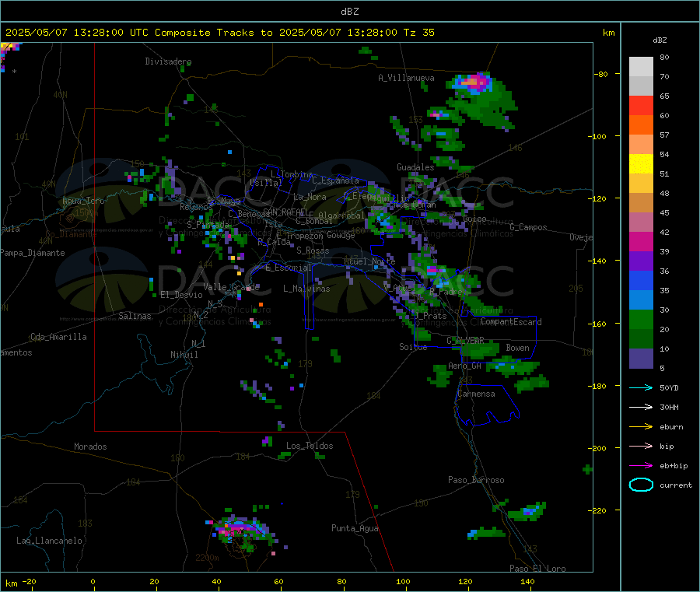
Task: Click the Cda_Amarilla map label
Action: tap(58, 337)
